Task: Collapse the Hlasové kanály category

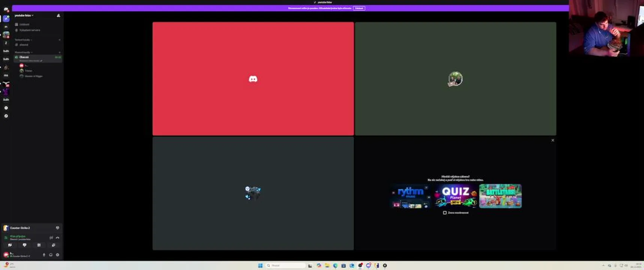Action: [24, 52]
